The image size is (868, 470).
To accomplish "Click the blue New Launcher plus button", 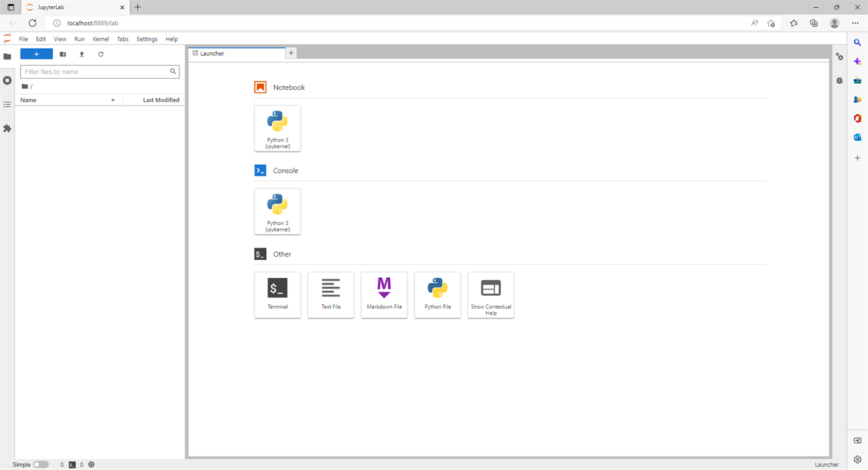I will pos(37,54).
